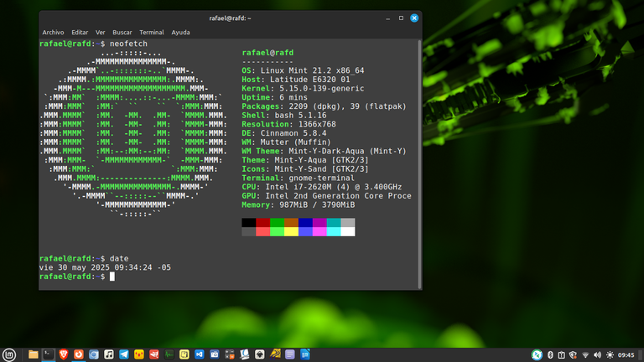Click the 'Terminal: gnome-terminal' line
This screenshot has height=362, width=644.
click(299, 178)
